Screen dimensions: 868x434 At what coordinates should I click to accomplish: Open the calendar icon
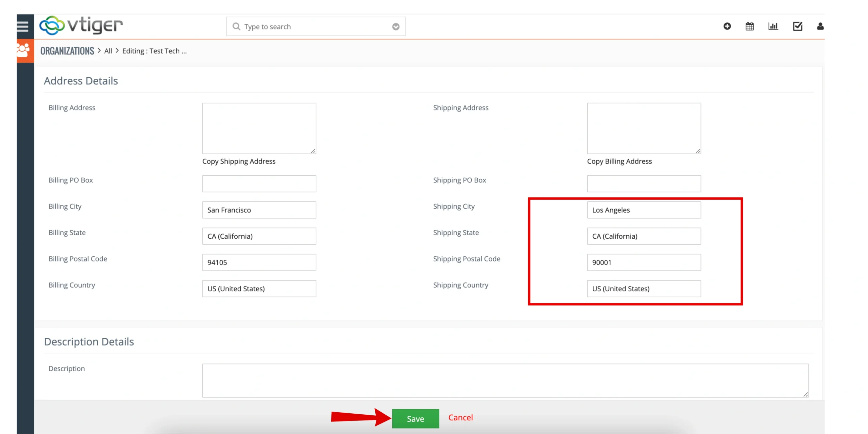[x=750, y=26]
